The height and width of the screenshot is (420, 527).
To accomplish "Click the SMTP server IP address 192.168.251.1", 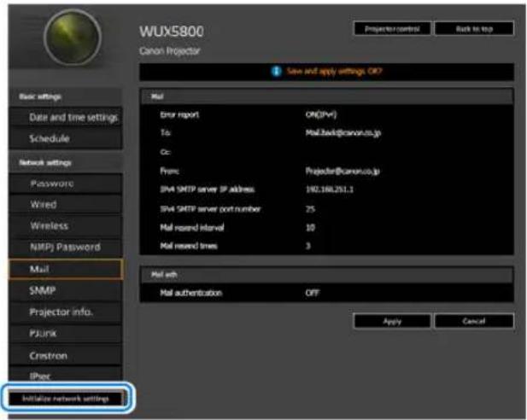I will point(330,190).
